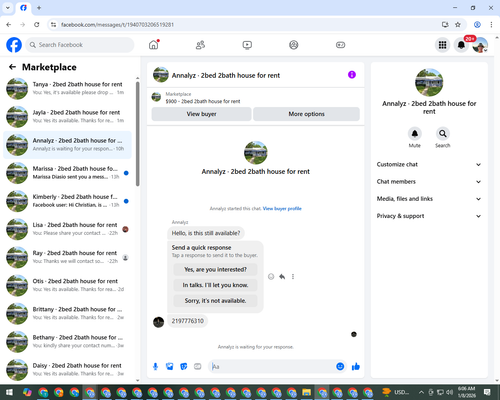
Task: Open the Facebook home logo
Action: pos(14,45)
